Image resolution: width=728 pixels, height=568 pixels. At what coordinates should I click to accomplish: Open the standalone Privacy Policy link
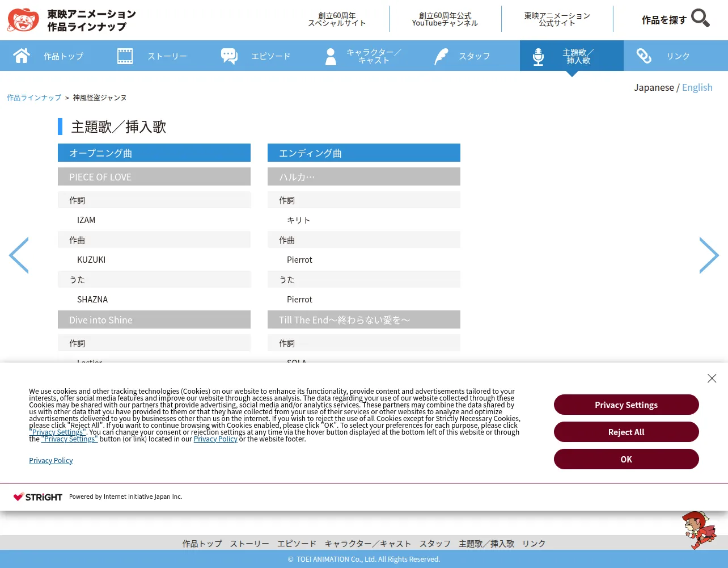[51, 460]
